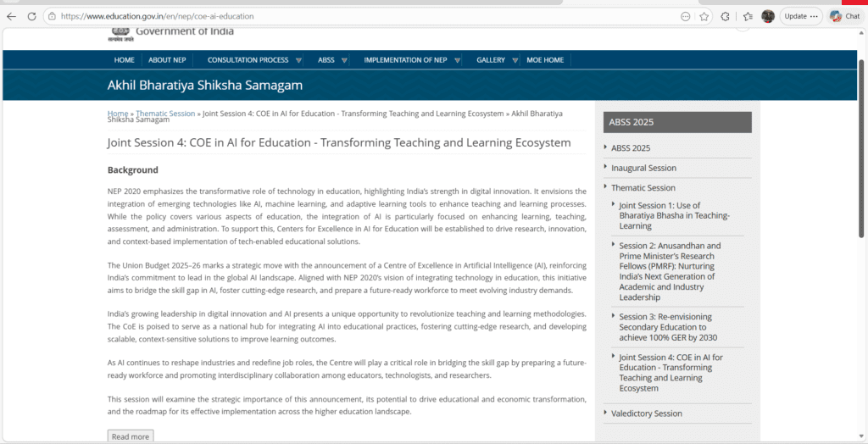Open Session 3 Re-envisioning Secondary Education link

pyautogui.click(x=669, y=327)
